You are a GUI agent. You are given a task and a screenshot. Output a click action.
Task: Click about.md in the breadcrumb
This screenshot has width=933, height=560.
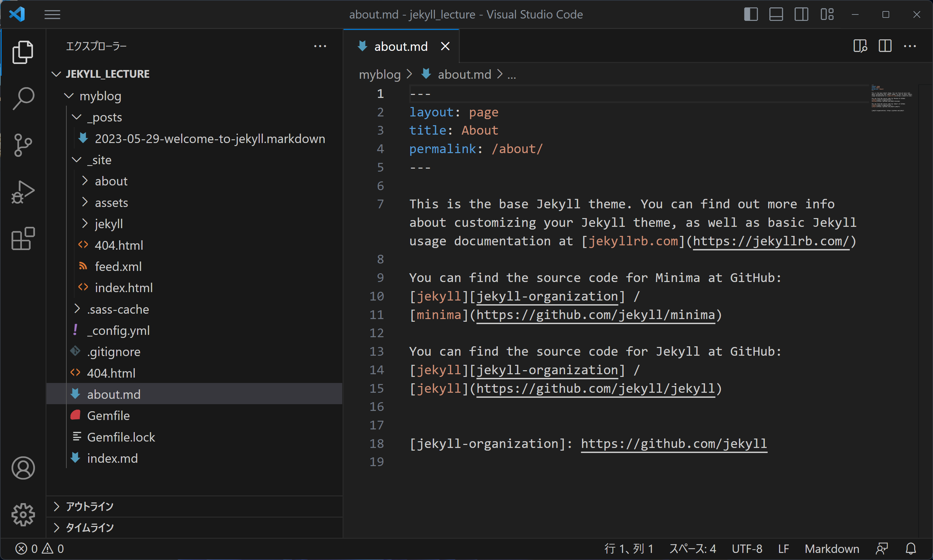pyautogui.click(x=464, y=74)
